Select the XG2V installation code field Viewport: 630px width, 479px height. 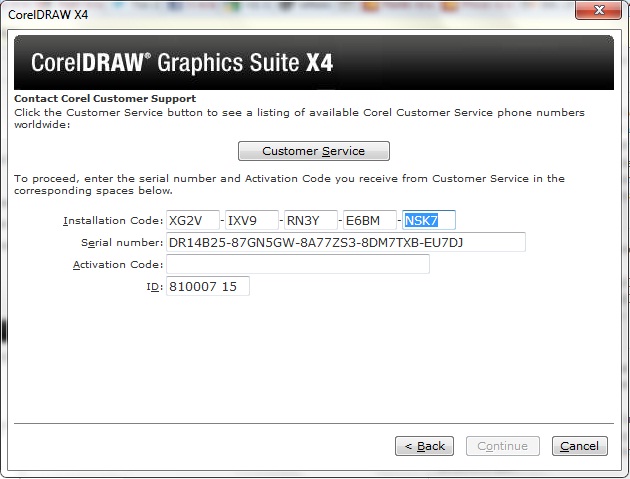tap(193, 220)
